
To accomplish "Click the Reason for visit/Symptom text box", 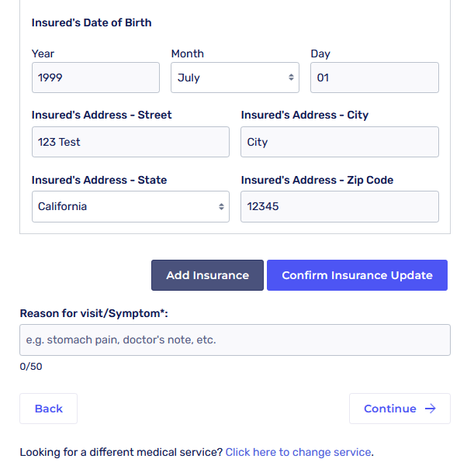I will click(x=234, y=340).
